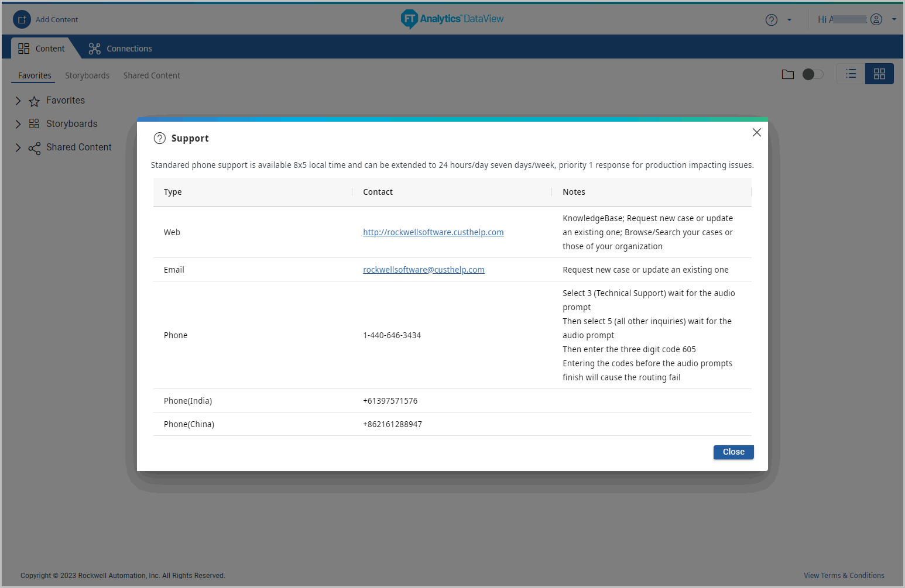
Task: Expand the Shared Content tree node
Action: (x=18, y=147)
